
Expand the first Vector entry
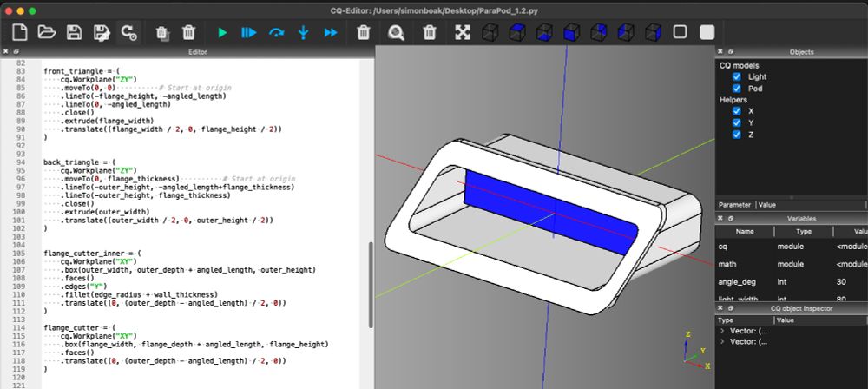click(x=722, y=331)
